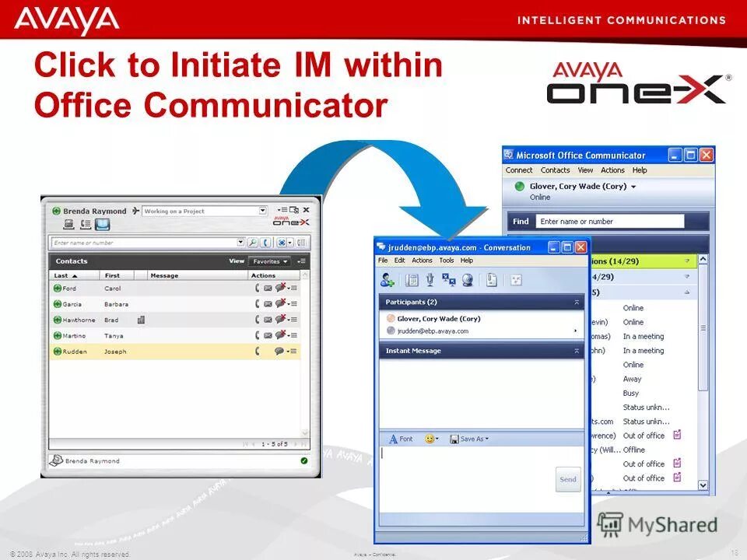
Task: Select the Add Participant icon in Conversation toolbar
Action: point(386,280)
